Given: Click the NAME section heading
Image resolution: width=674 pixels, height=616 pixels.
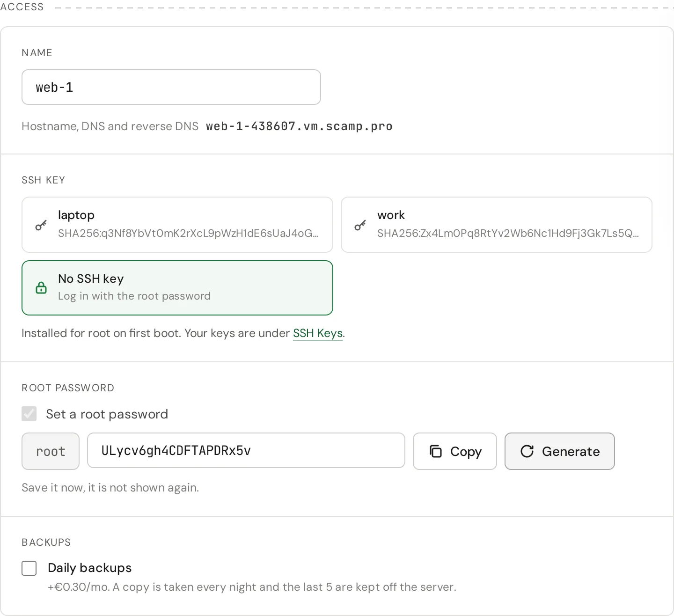Looking at the screenshot, I should click(x=37, y=53).
